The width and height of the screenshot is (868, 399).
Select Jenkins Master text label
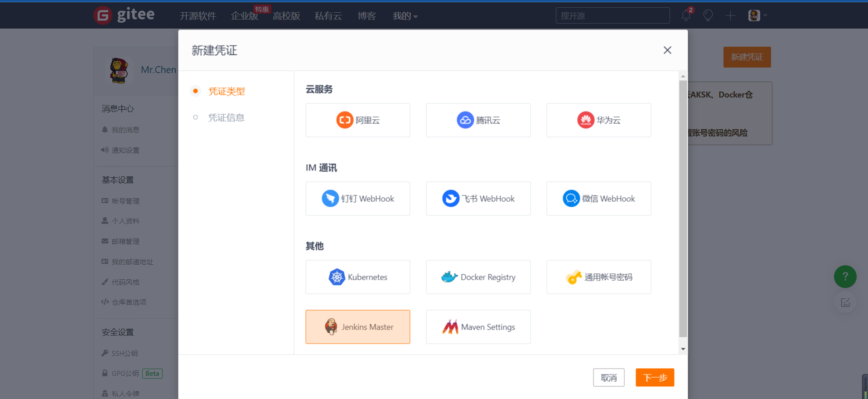click(x=367, y=327)
